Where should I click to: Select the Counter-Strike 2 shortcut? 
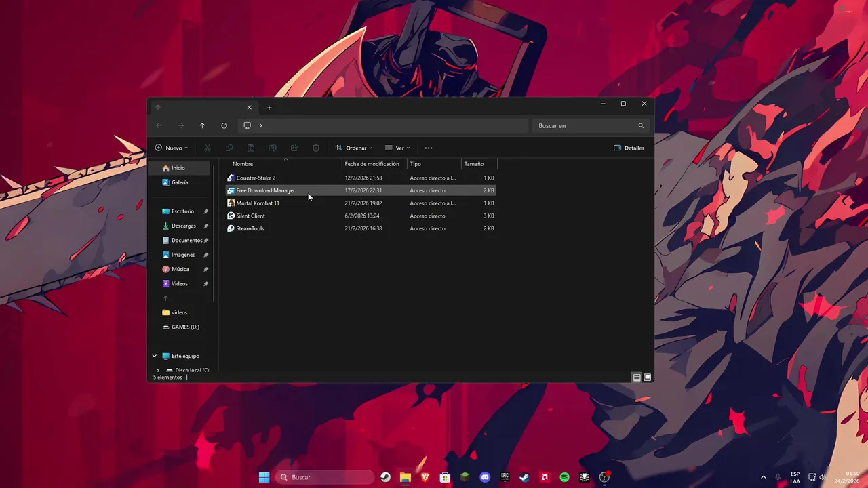coord(361,178)
